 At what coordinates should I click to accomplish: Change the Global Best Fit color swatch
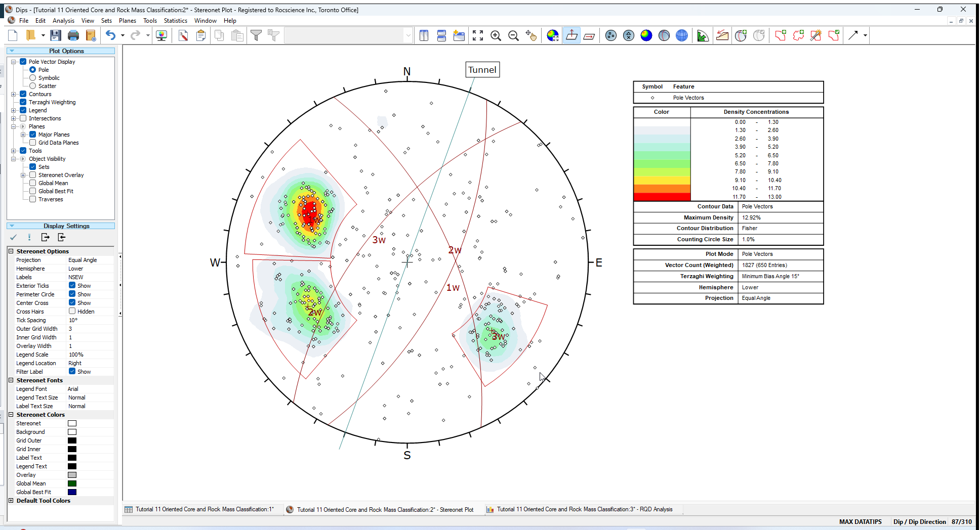click(x=72, y=492)
